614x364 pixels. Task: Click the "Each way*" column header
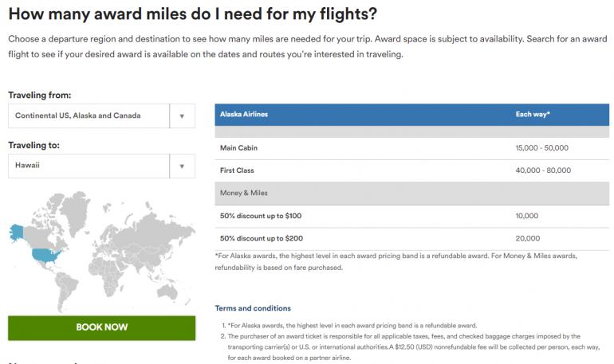tap(533, 115)
